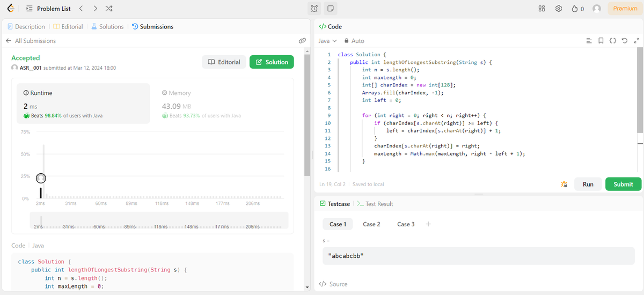This screenshot has width=644, height=295.
Task: Select the Runtime stats card
Action: pyautogui.click(x=83, y=104)
